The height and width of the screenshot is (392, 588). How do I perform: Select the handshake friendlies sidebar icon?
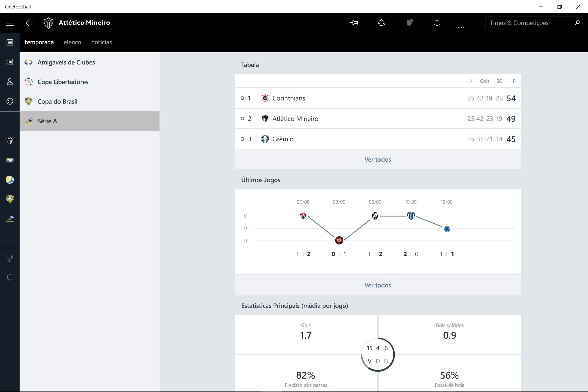click(10, 160)
